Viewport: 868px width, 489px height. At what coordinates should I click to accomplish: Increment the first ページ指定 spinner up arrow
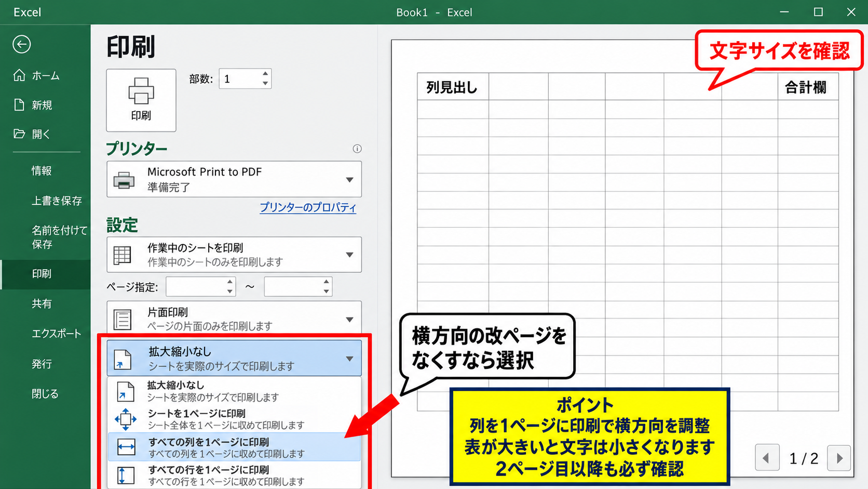(x=230, y=282)
